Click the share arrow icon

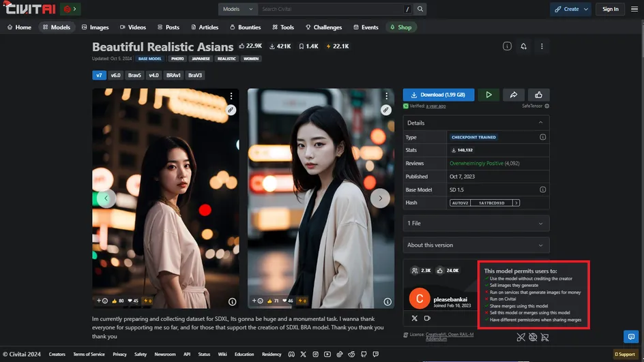(x=513, y=95)
